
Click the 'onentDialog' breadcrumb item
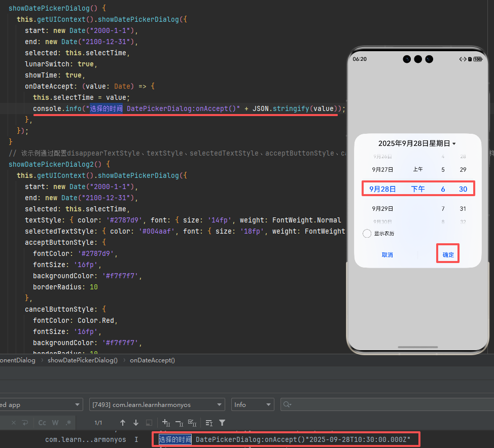(18, 360)
